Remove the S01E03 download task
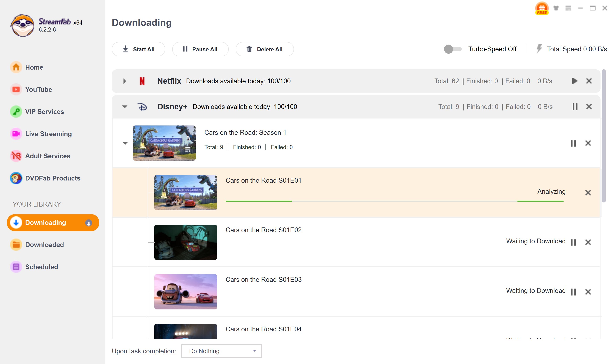This screenshot has height=364, width=614. click(x=588, y=292)
